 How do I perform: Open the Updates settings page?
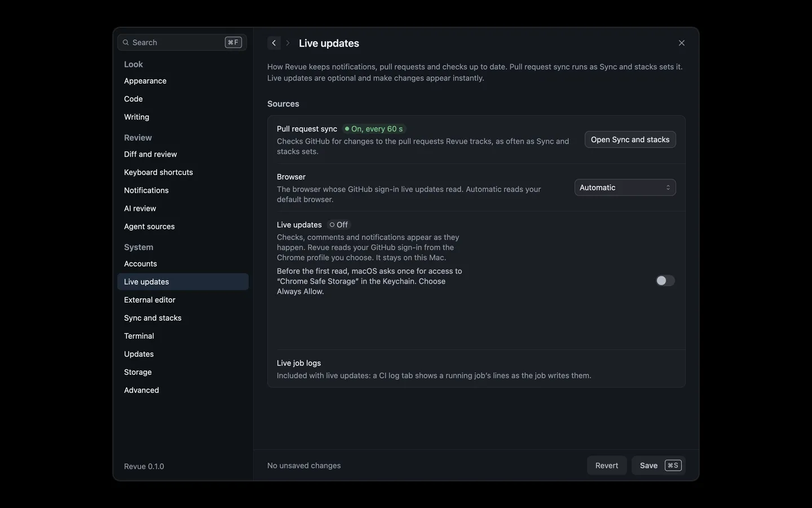pyautogui.click(x=183, y=354)
